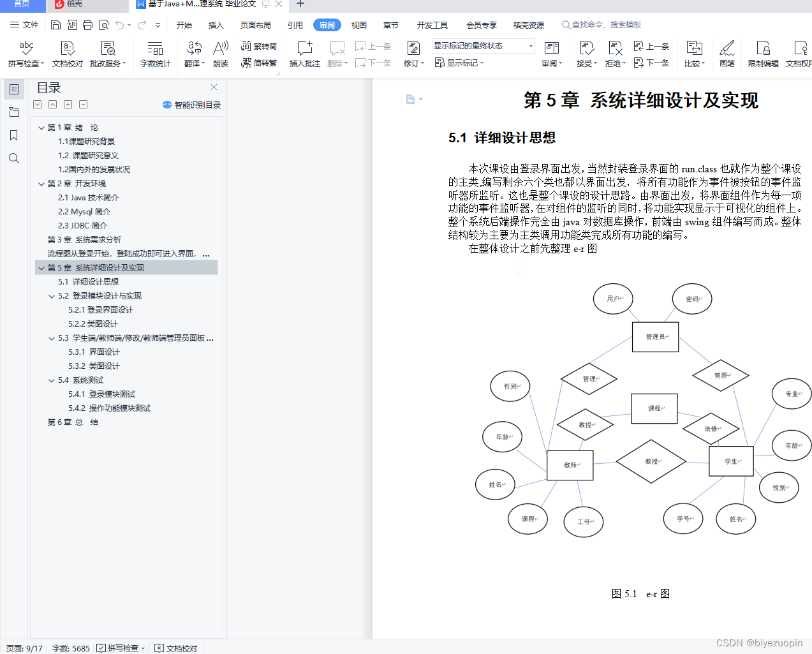Collapse the 第 5 章 chapter in outline
This screenshot has width=812, height=654.
(x=41, y=267)
